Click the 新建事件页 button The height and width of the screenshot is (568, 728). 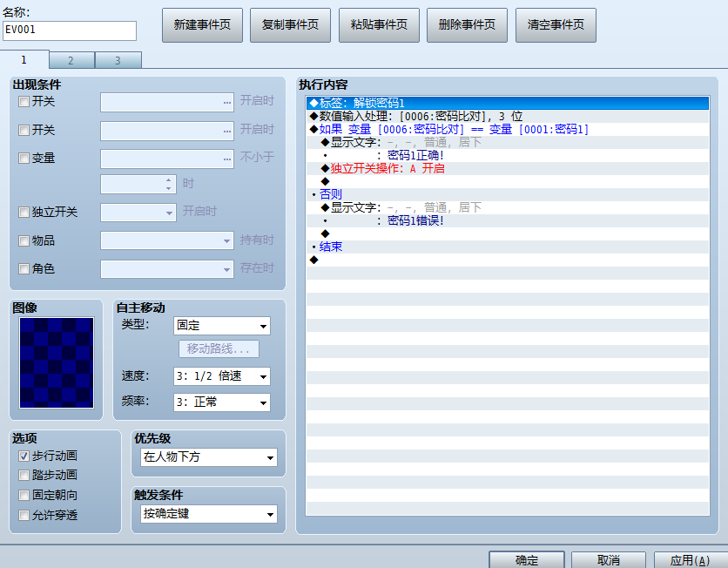click(x=202, y=25)
